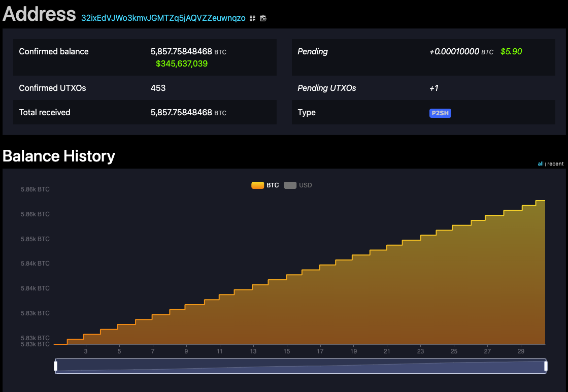Copy the address to the clipboard
The image size is (568, 392).
pos(263,18)
